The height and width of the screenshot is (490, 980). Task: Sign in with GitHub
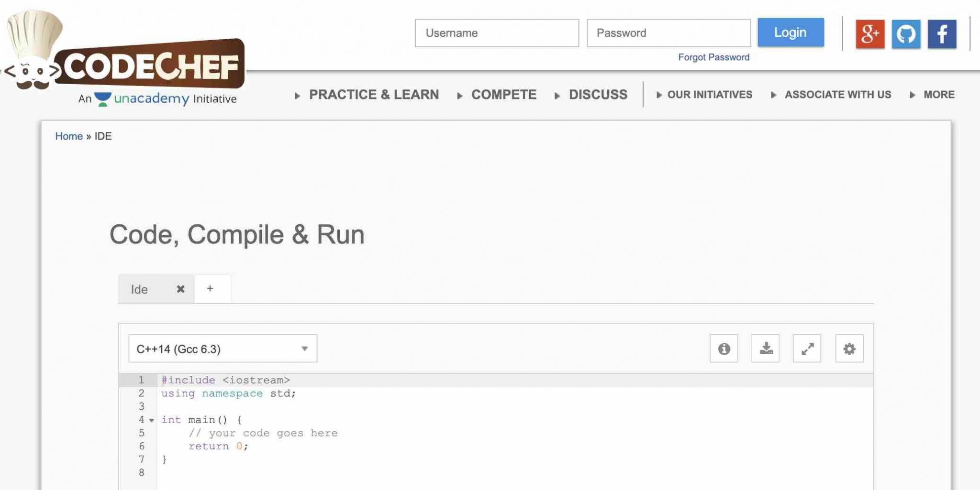[906, 33]
